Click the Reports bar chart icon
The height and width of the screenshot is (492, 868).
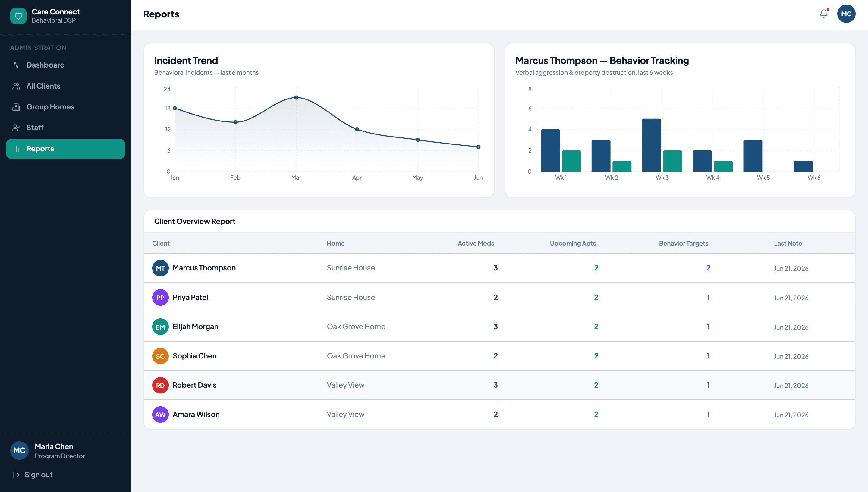coord(16,149)
